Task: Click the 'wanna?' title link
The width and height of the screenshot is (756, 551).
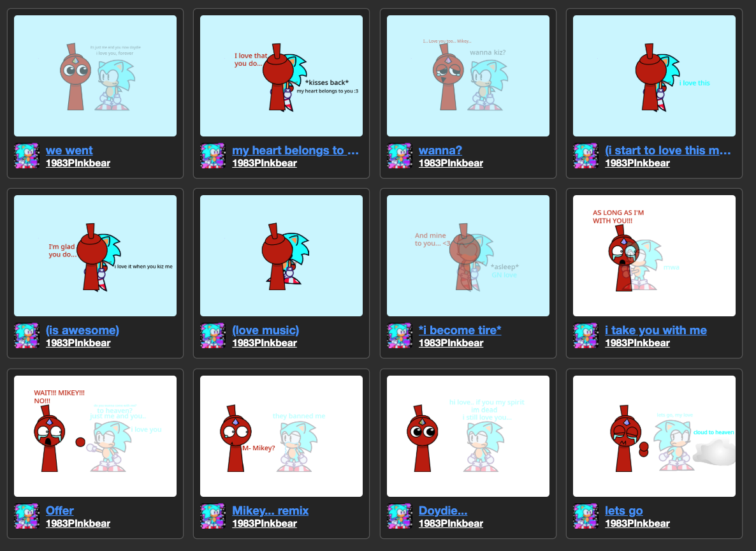Action: coord(440,151)
